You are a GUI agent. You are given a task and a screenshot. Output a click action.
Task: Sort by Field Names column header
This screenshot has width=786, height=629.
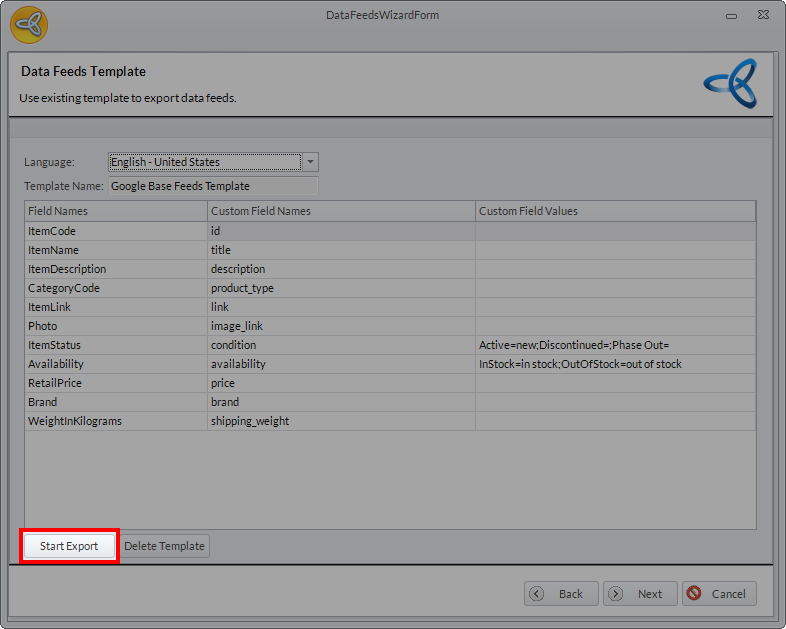coord(116,211)
